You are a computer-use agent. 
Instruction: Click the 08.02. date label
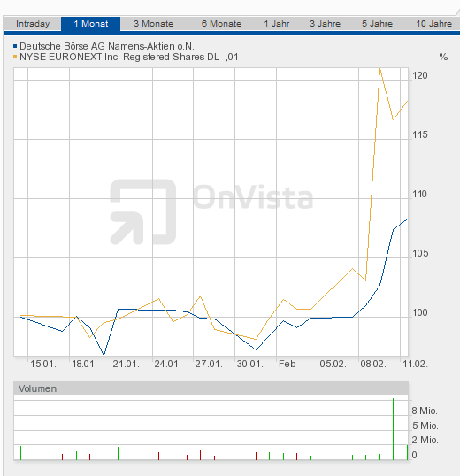click(x=373, y=364)
